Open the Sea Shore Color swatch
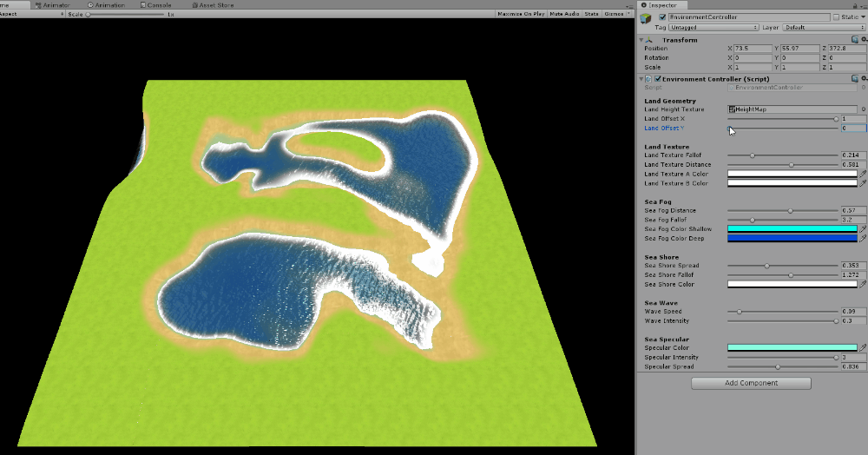This screenshot has width=868, height=455. pyautogui.click(x=792, y=284)
